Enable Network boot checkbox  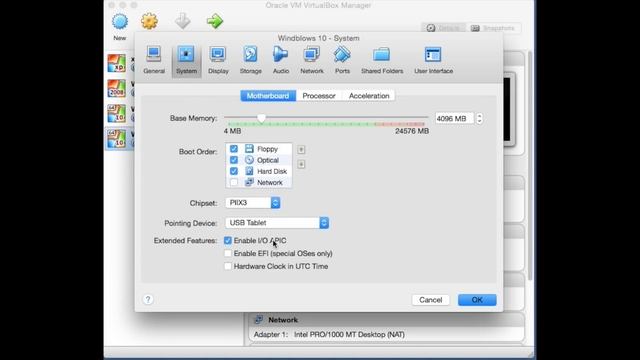pos(233,182)
